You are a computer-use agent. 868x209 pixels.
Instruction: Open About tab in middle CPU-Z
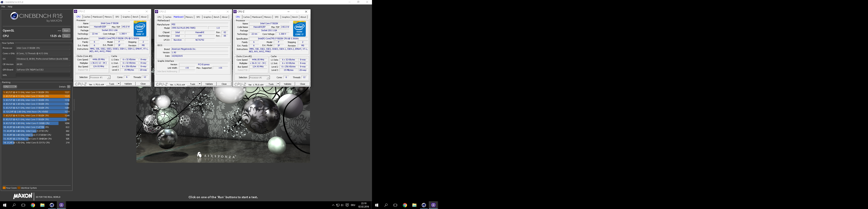(x=225, y=17)
